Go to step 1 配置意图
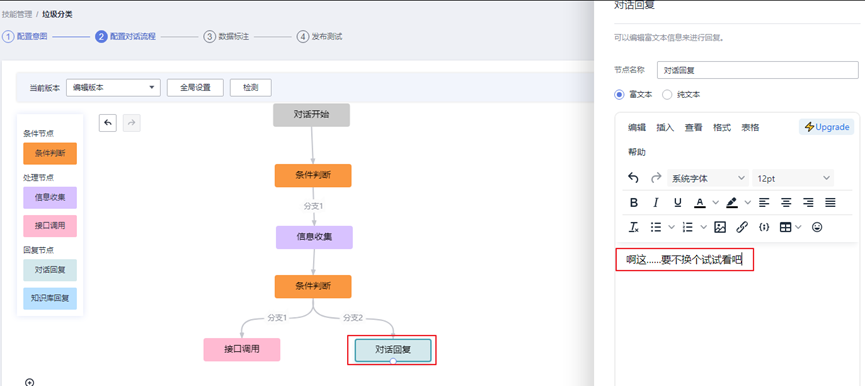Screen dimensions: 865x386 point(25,36)
